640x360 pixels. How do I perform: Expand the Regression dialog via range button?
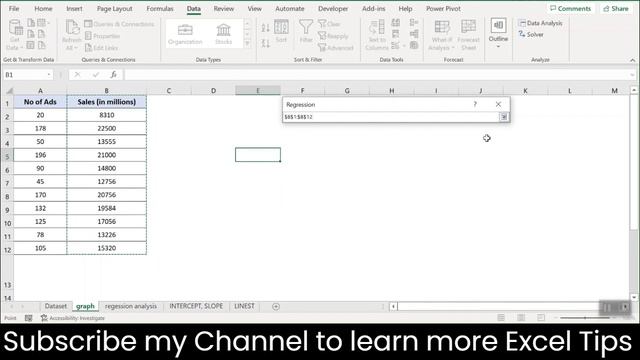click(x=504, y=117)
